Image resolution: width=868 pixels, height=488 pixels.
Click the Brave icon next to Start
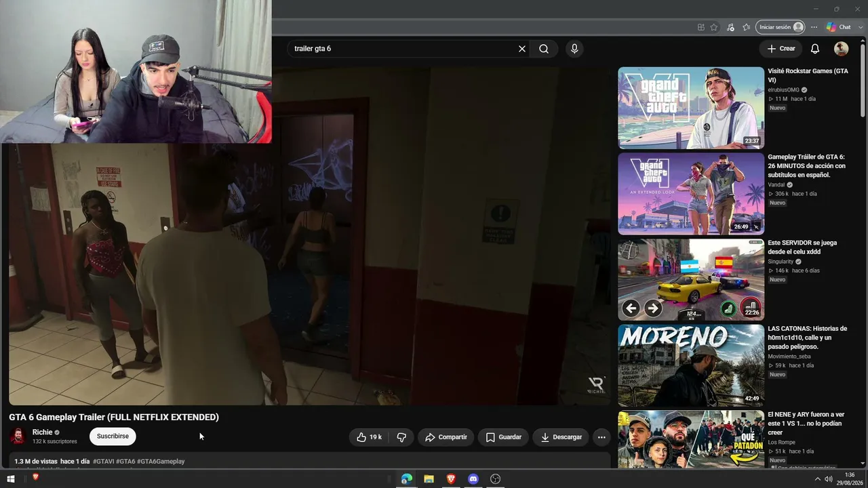tap(35, 477)
